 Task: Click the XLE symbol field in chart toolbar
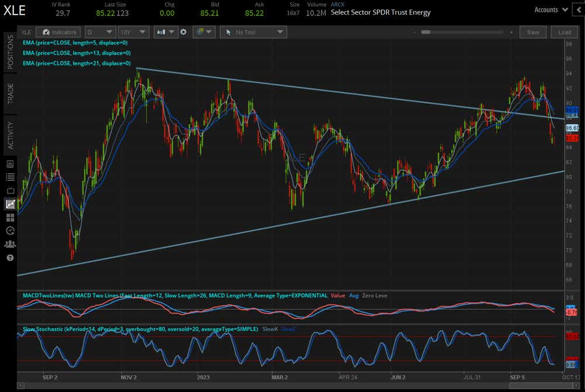click(x=26, y=32)
